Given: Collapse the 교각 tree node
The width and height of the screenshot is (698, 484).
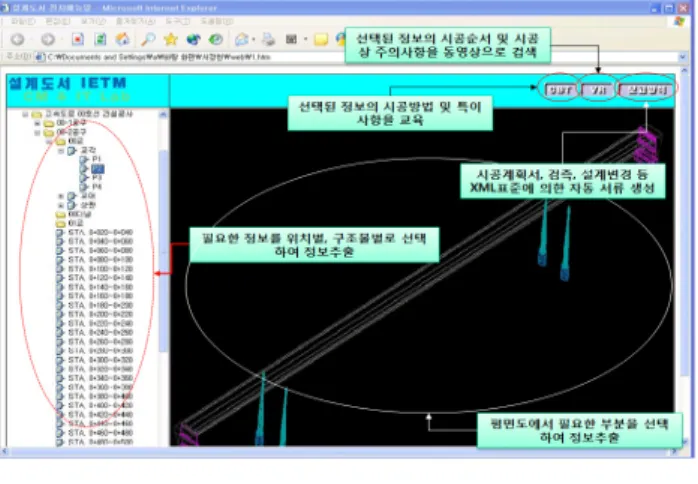Looking at the screenshot, I should click(x=61, y=150).
